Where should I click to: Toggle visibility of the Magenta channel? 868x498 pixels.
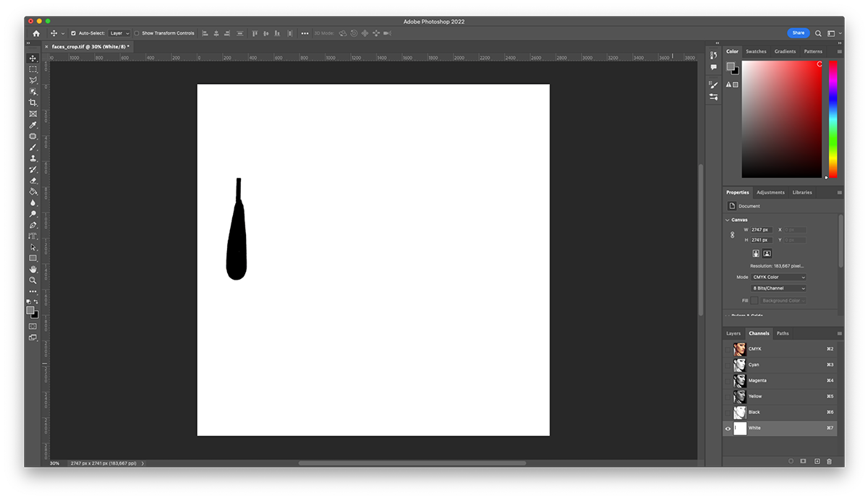point(727,380)
